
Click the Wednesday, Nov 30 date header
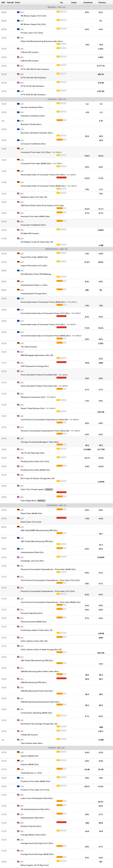tap(56, 249)
